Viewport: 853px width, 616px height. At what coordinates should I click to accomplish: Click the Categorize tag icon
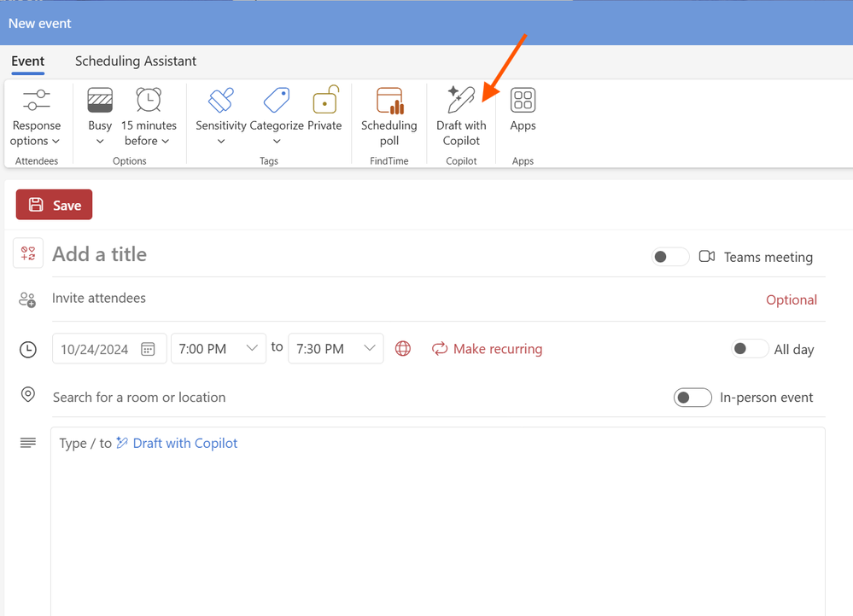(277, 100)
